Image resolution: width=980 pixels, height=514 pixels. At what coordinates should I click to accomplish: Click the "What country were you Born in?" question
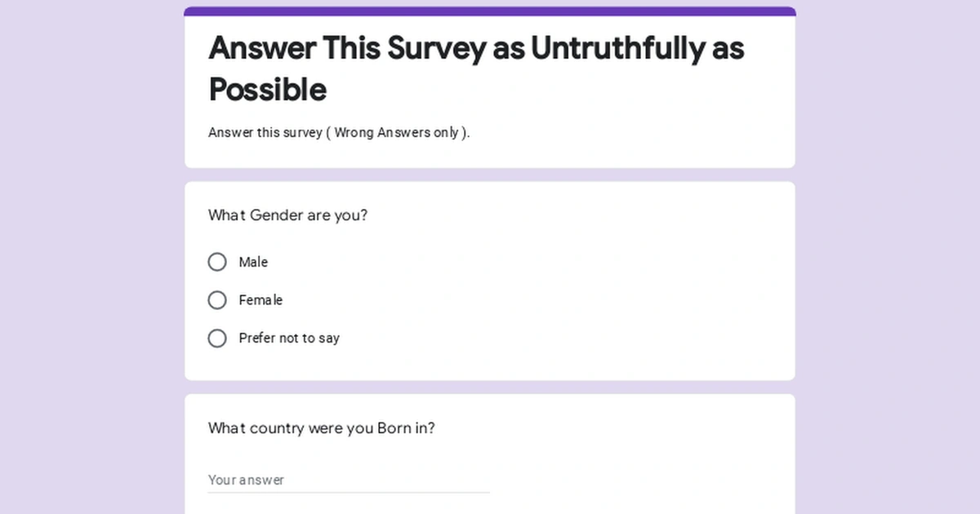click(322, 428)
